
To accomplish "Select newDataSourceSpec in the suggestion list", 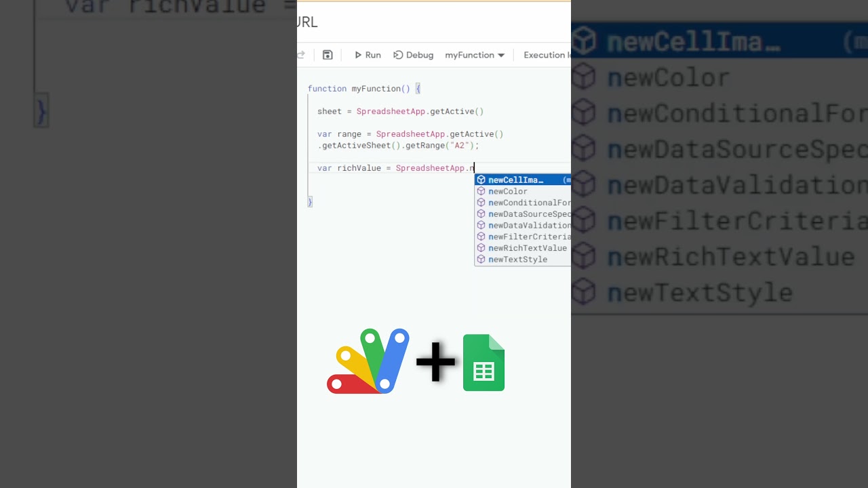I will pos(523,214).
